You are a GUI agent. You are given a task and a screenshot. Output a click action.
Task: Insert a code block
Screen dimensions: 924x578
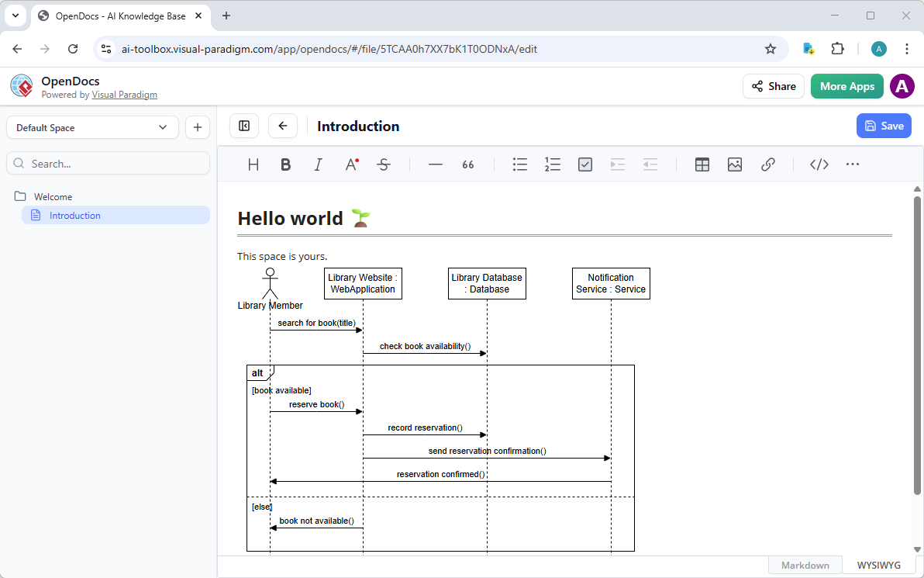point(819,164)
